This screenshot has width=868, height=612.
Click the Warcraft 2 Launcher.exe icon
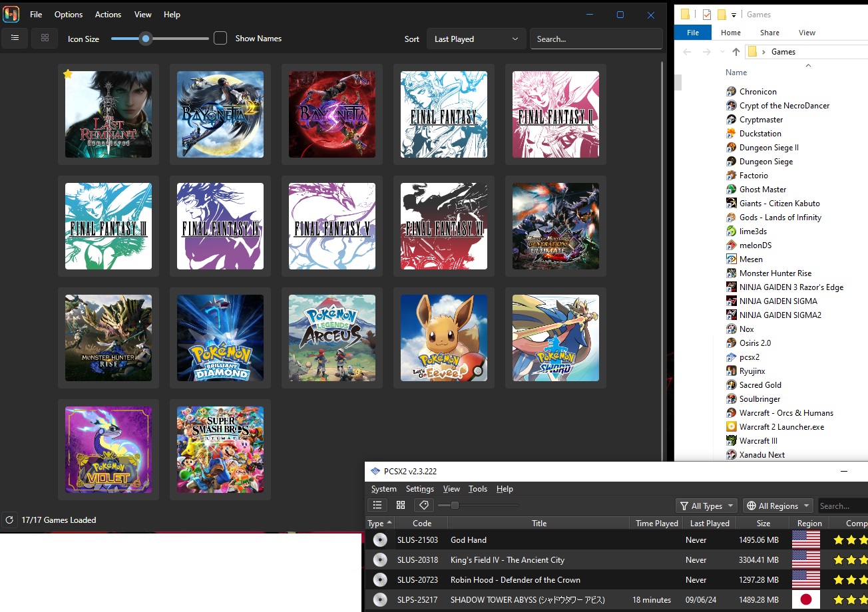(x=732, y=427)
